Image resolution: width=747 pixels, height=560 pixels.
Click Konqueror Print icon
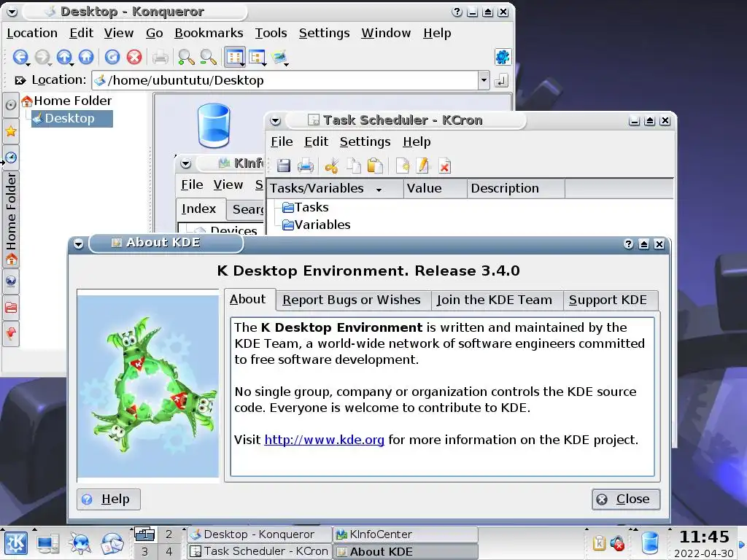tap(160, 57)
